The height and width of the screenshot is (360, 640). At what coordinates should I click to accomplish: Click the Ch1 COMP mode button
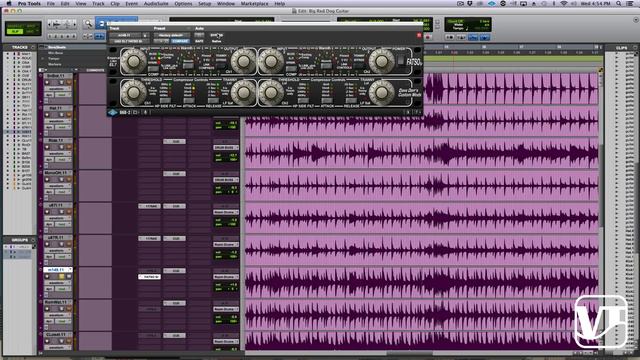[153, 69]
